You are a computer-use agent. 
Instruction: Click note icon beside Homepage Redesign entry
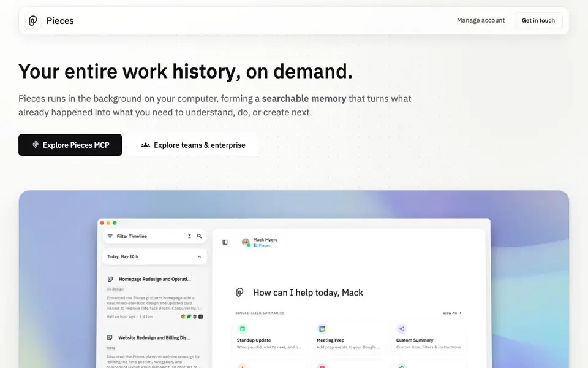coord(110,279)
